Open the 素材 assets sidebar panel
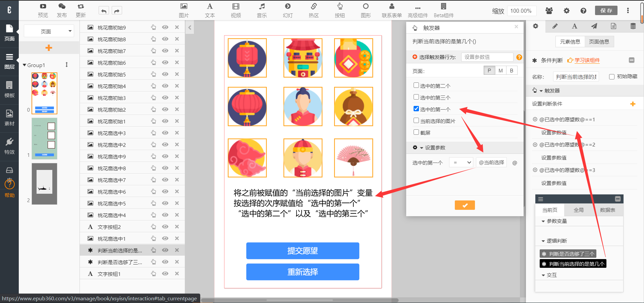 coord(9,118)
